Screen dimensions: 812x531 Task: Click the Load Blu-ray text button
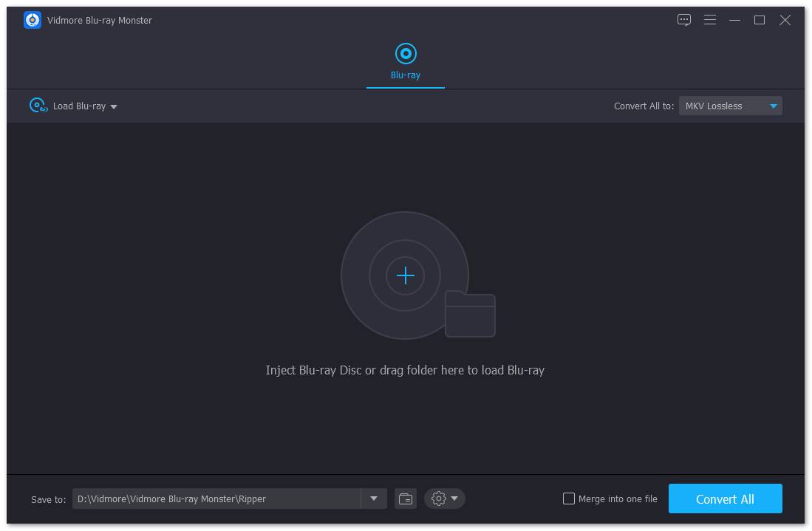click(x=79, y=106)
